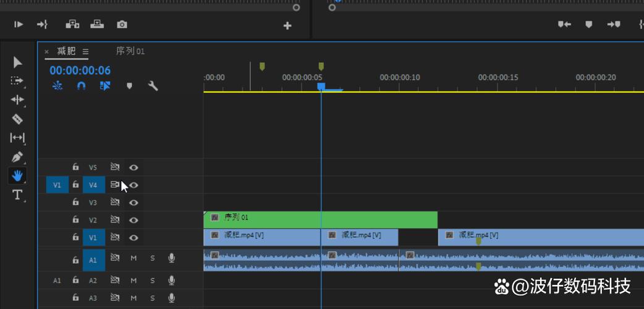Click the V1 source patch indicator
Viewport: 644px width, 309px height.
click(x=57, y=185)
